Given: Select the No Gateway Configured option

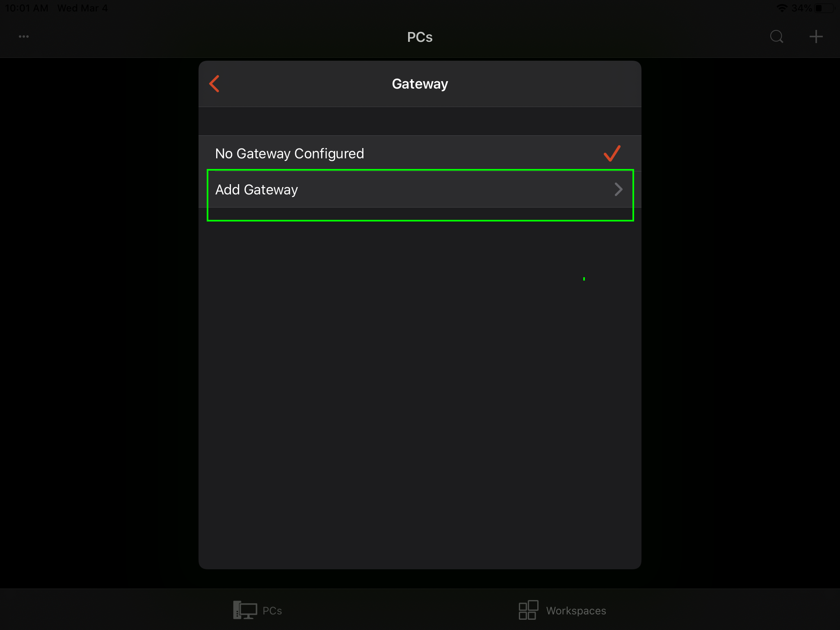Looking at the screenshot, I should click(x=290, y=153).
